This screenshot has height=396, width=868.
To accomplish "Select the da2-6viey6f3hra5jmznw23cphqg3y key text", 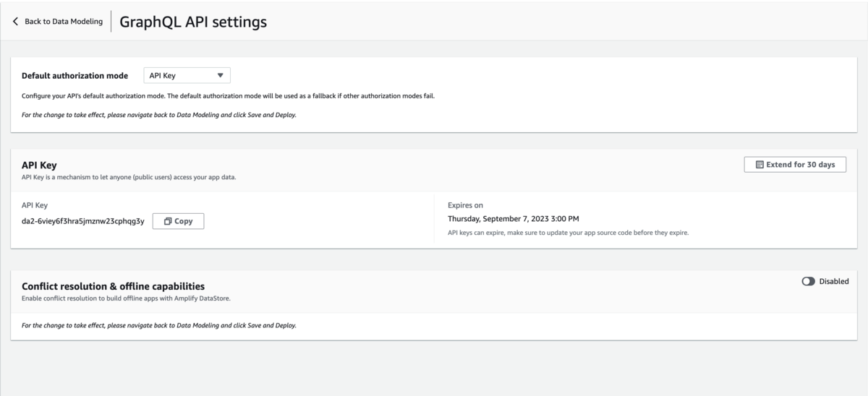I will click(x=83, y=221).
